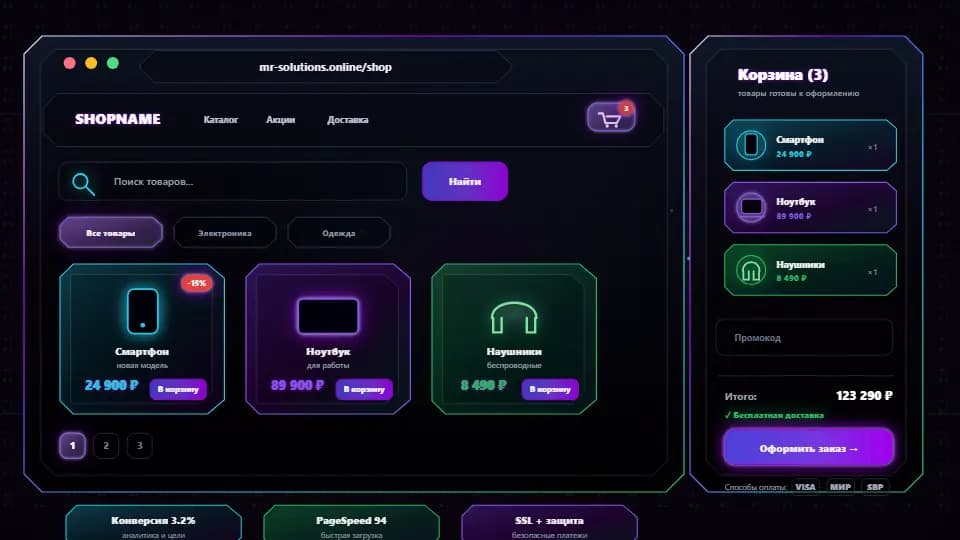
Task: Click the 24 900 ₽ price on Смартфон card
Action: click(111, 385)
